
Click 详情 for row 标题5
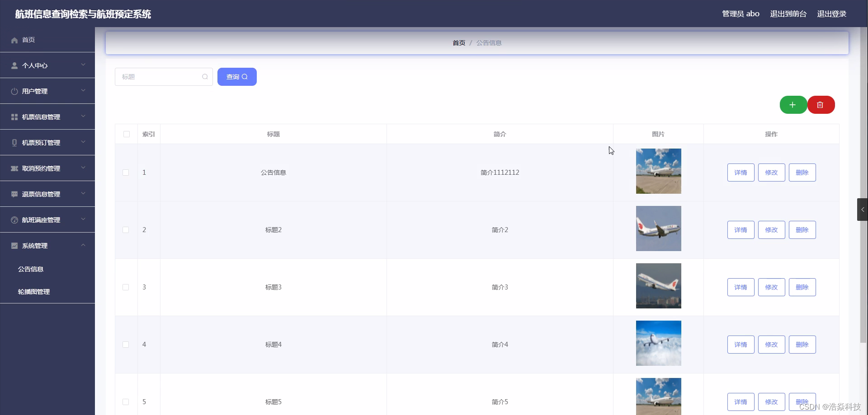(741, 402)
